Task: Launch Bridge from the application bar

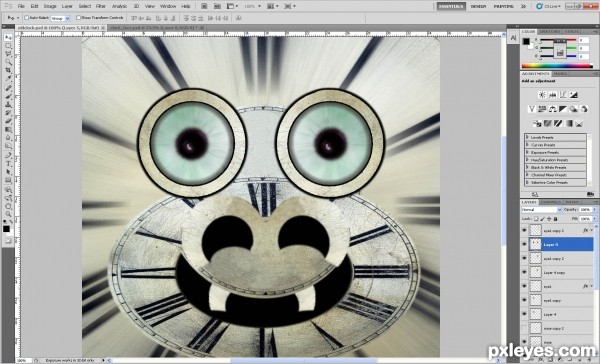Action: pos(204,6)
